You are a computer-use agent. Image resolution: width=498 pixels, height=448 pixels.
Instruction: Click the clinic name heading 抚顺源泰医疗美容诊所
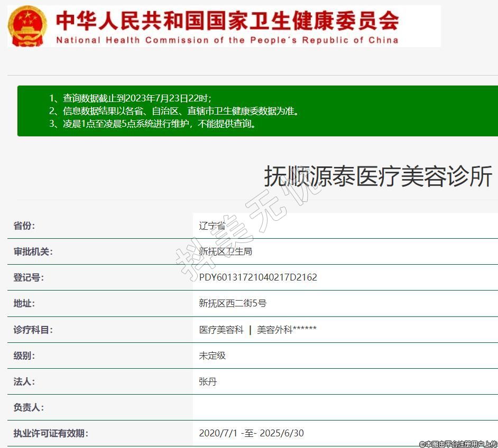378,176
